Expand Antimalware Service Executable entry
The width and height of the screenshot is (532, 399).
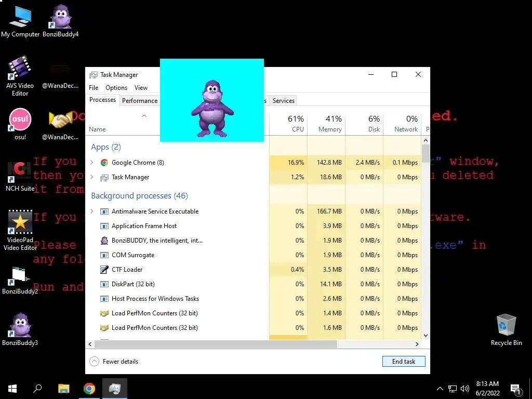pos(91,211)
